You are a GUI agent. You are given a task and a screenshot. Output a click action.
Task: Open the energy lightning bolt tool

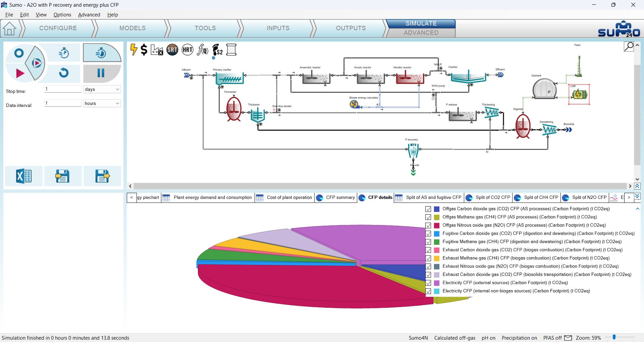point(133,50)
